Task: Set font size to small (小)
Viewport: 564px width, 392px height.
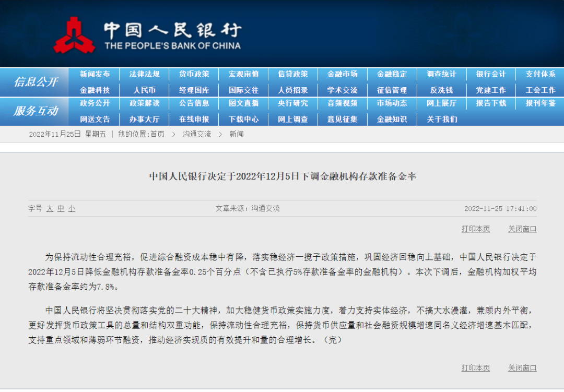Action: click(72, 208)
